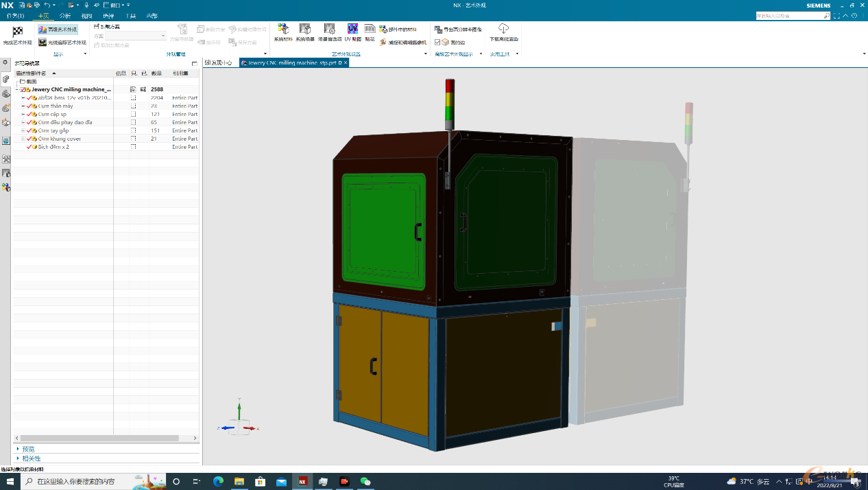The height and width of the screenshot is (490, 868).
Task: Open capture and edit camera tool
Action: [402, 43]
